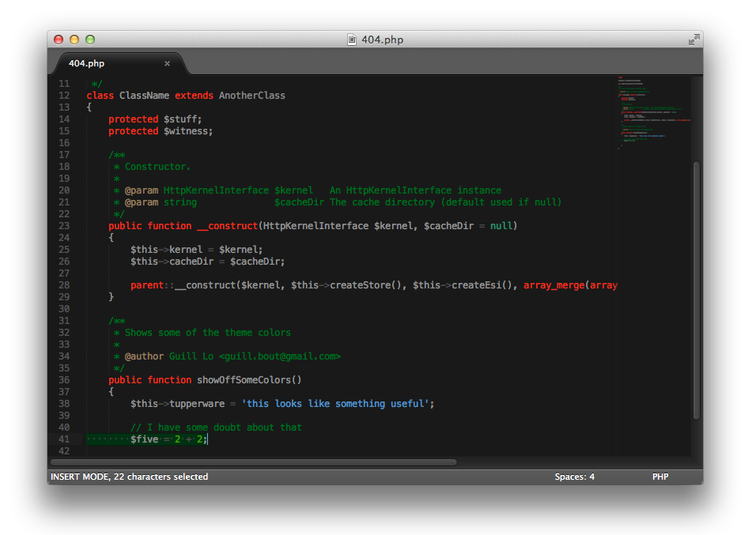
Task: Click 'createEsi()' method call
Action: [x=482, y=285]
